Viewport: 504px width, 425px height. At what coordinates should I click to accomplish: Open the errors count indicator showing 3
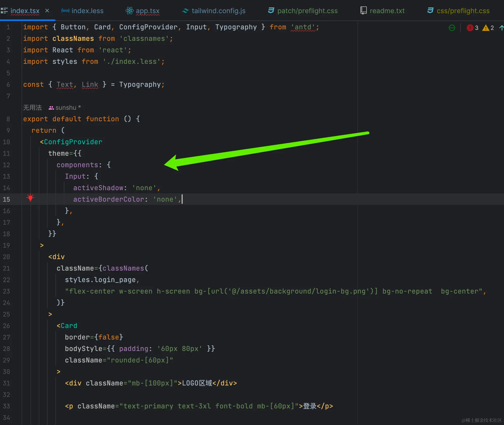pyautogui.click(x=472, y=28)
